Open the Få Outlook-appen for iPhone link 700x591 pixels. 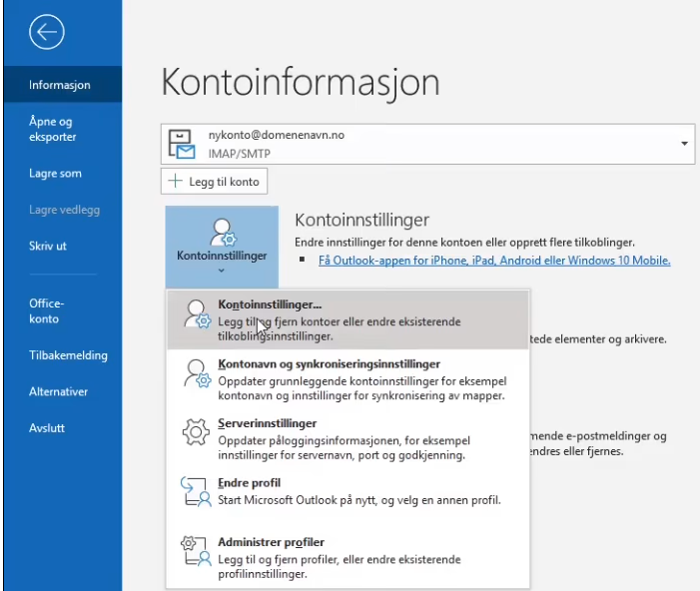click(494, 261)
